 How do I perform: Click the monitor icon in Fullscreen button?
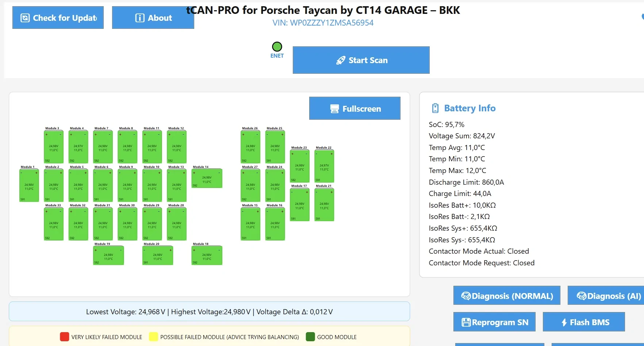(x=334, y=109)
